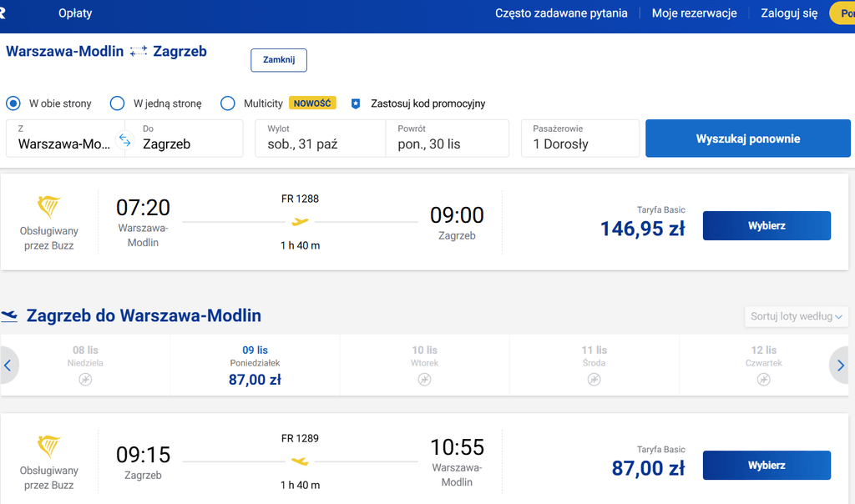Click the yellow button at the top right
This screenshot has height=504, width=855.
coord(842,13)
